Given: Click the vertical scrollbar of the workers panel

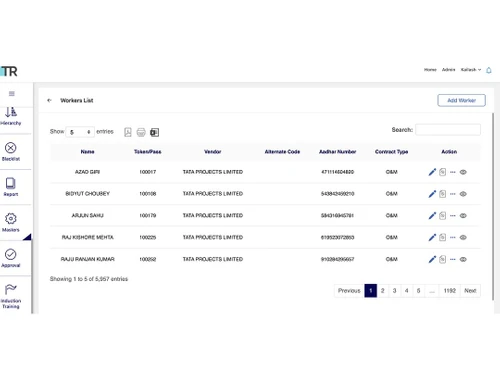Looking at the screenshot, I should point(493,207).
